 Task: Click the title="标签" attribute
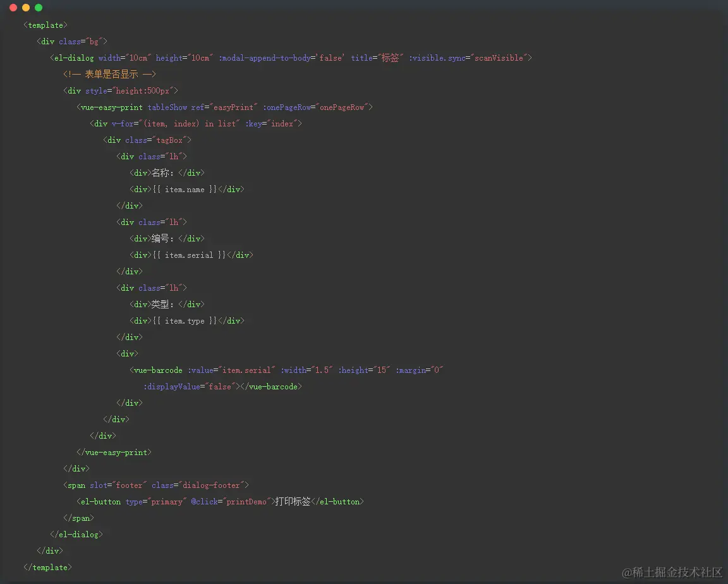point(377,58)
